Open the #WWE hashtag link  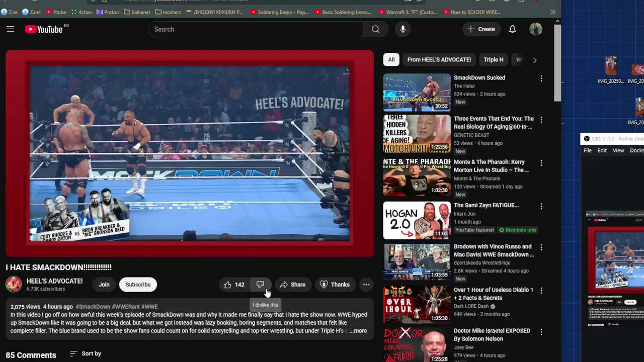pyautogui.click(x=149, y=307)
